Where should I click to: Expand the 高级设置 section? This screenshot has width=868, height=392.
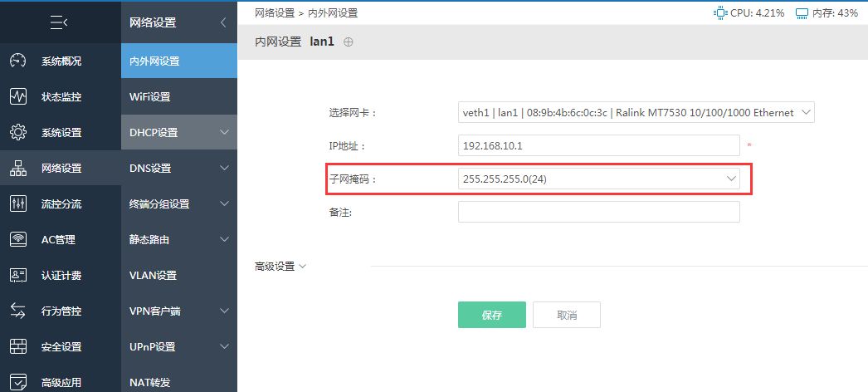click(280, 267)
